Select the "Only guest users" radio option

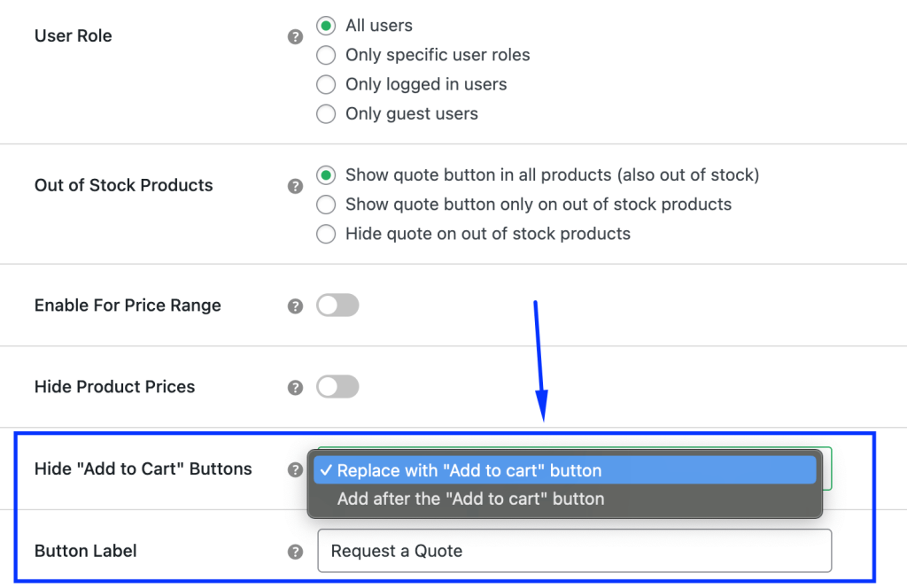click(326, 113)
